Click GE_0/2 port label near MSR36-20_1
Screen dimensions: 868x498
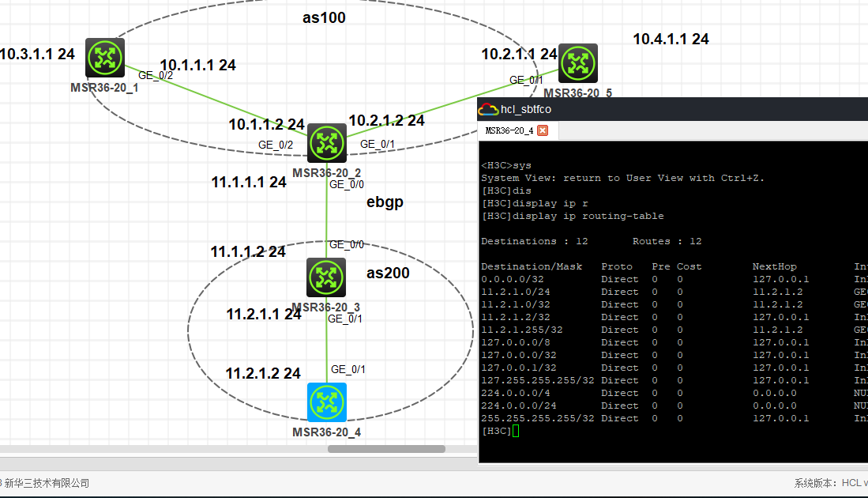pos(156,76)
